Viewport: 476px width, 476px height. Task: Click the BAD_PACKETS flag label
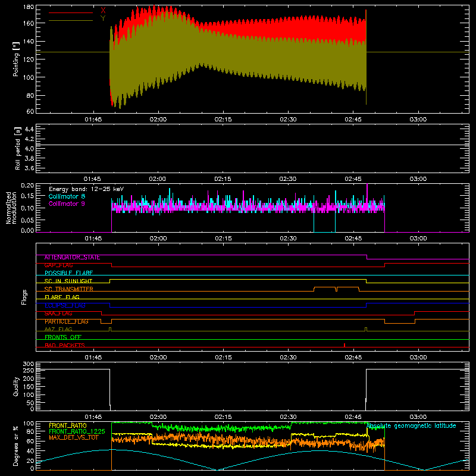[65, 345]
